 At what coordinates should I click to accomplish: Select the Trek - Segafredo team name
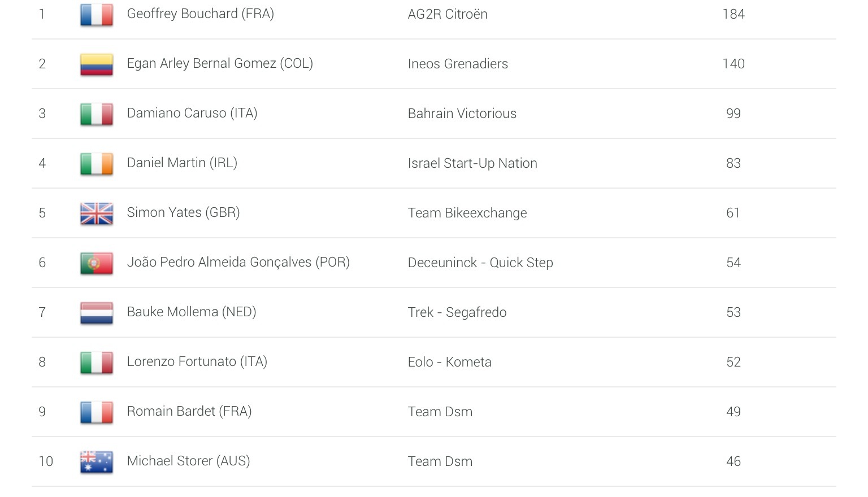pos(457,312)
